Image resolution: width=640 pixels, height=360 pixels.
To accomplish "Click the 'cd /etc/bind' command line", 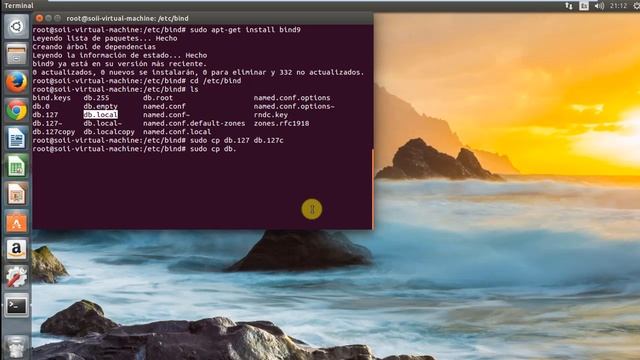I will pyautogui.click(x=216, y=81).
